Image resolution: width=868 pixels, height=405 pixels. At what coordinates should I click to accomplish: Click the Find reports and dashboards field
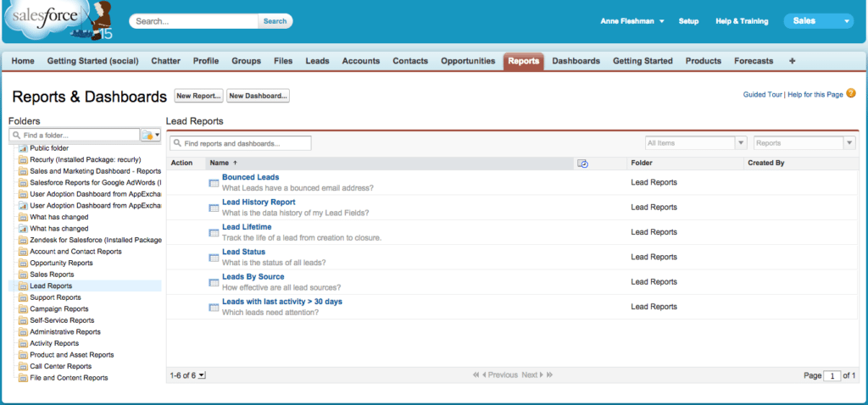240,143
